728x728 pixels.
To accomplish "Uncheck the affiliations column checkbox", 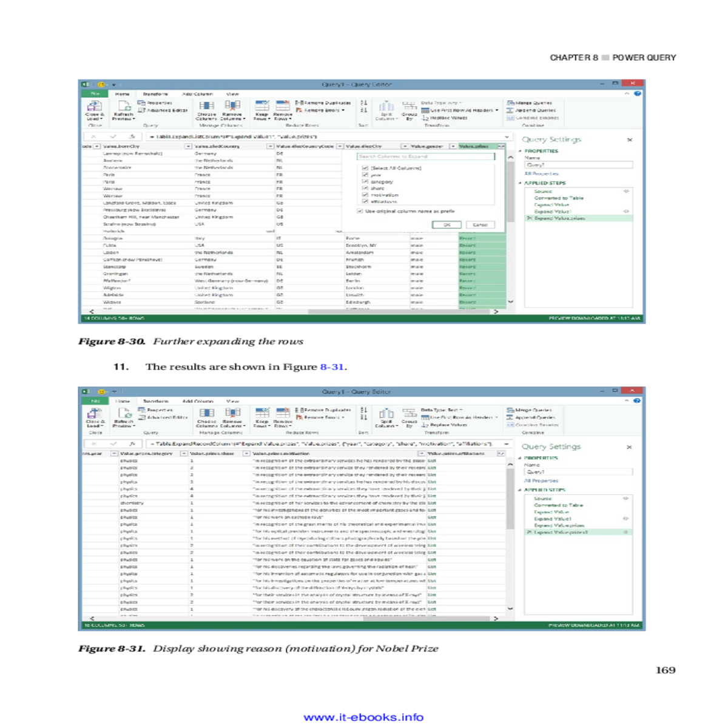I will point(365,202).
